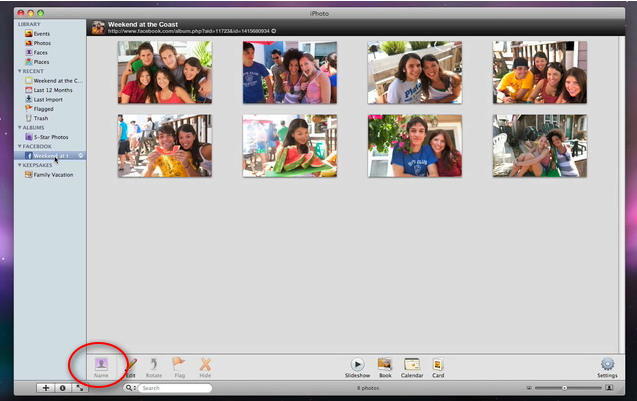Click the Hide tool
Image resolution: width=637 pixels, height=401 pixels.
point(205,368)
